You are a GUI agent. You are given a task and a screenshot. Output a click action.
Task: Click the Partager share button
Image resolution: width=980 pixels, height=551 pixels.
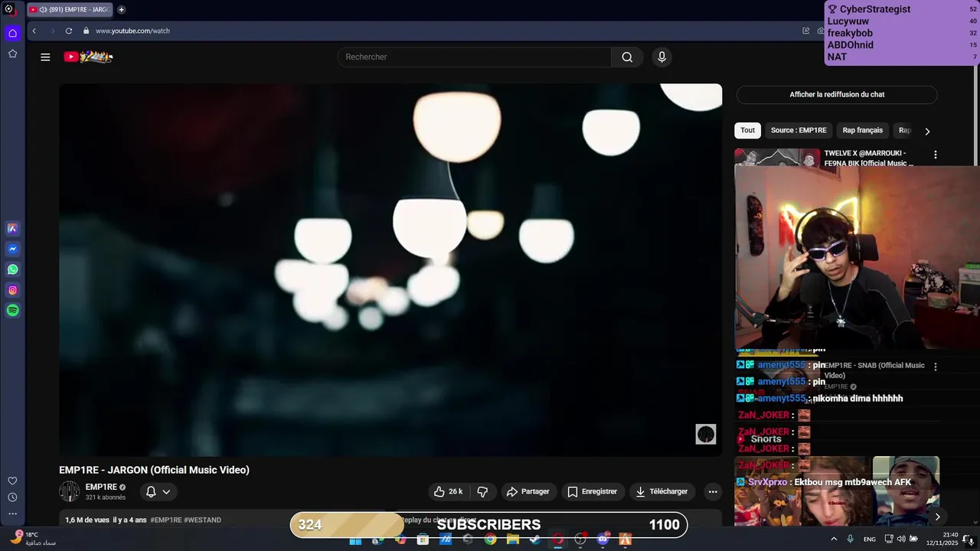click(x=528, y=491)
